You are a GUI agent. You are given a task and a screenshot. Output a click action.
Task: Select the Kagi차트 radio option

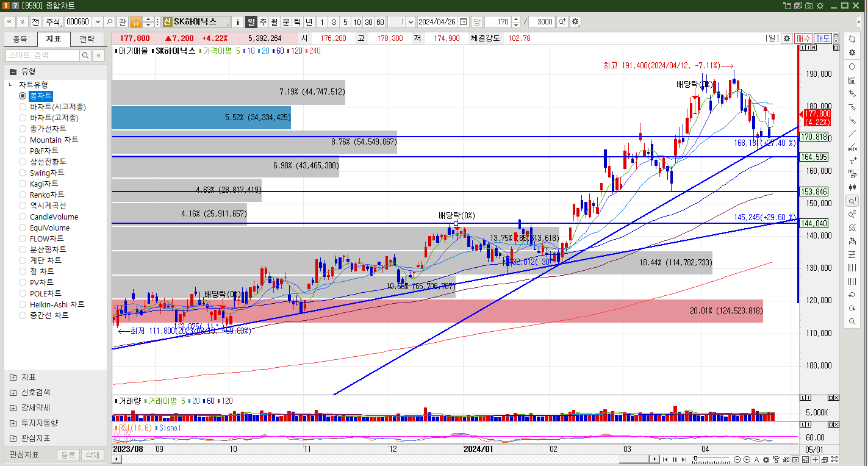[x=23, y=184]
